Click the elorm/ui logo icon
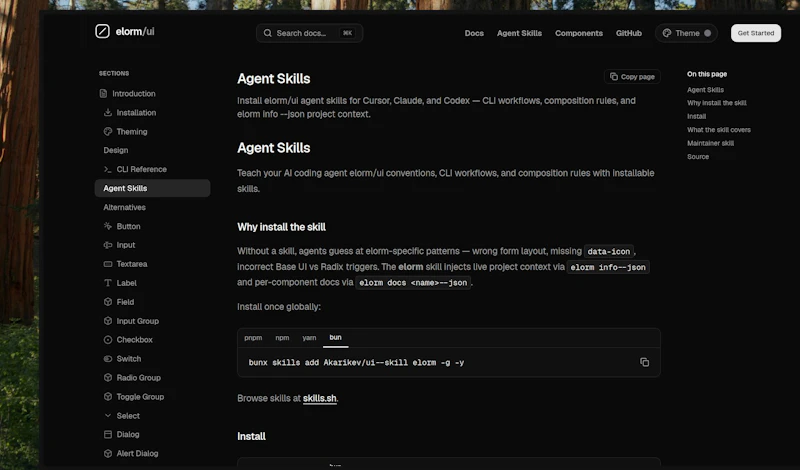Image resolution: width=800 pixels, height=470 pixels. [x=102, y=31]
